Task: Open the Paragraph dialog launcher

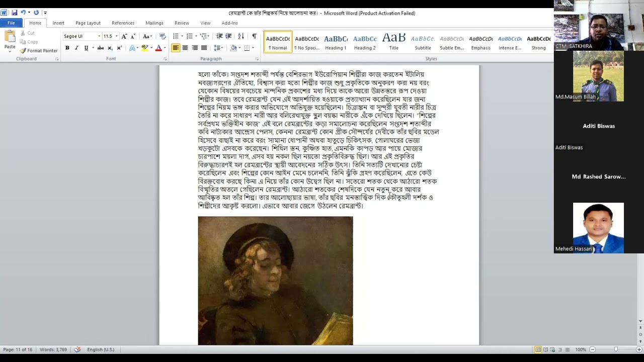Action: click(257, 59)
